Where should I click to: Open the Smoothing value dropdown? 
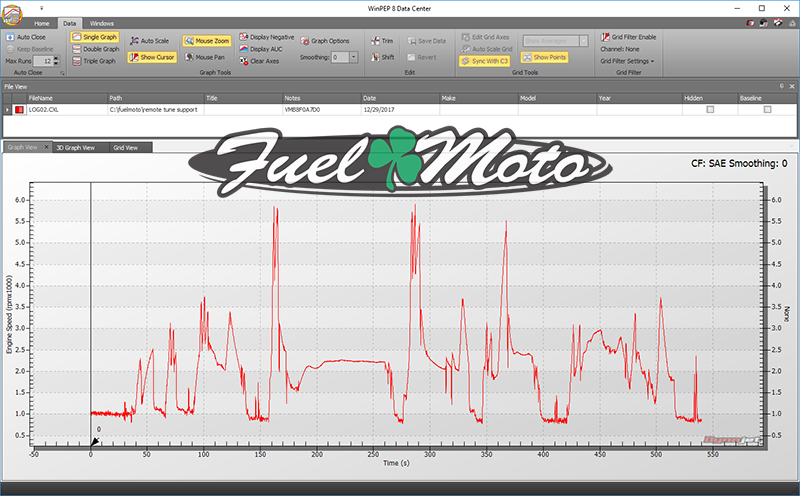[354, 57]
